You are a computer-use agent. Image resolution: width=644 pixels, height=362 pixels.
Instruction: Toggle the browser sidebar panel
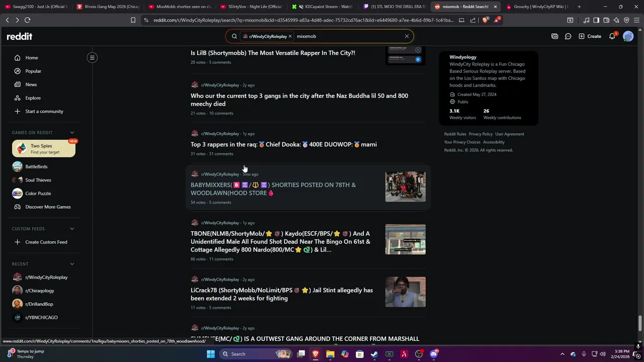point(596,20)
